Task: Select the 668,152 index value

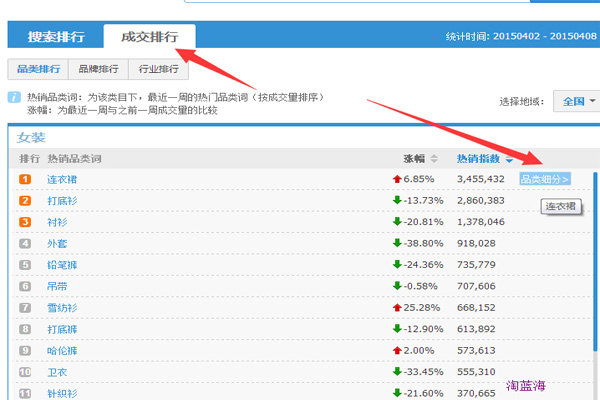Action: (476, 308)
